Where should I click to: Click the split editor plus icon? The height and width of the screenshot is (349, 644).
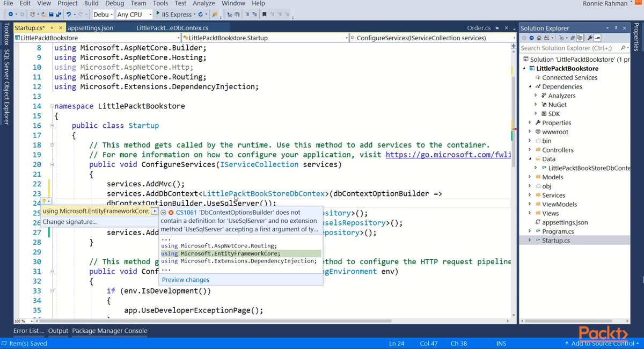(x=514, y=46)
